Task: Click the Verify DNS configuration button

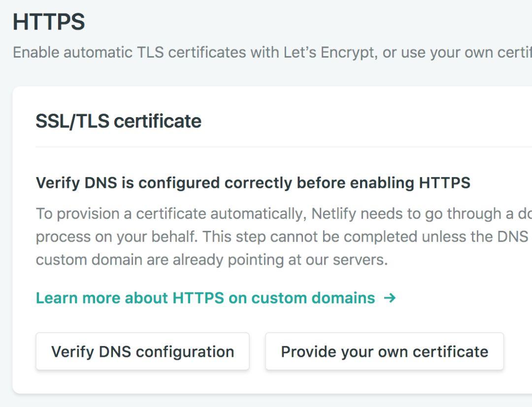Action: (x=142, y=351)
